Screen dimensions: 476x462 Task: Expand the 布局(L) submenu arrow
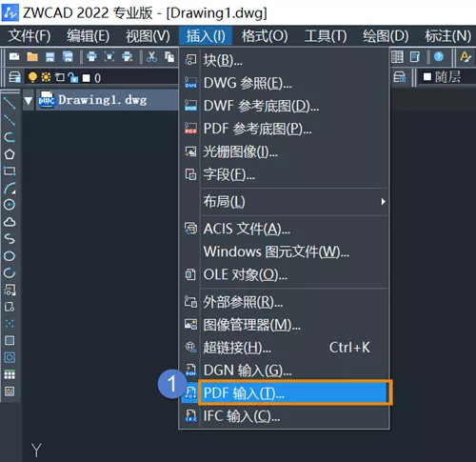[x=383, y=202]
